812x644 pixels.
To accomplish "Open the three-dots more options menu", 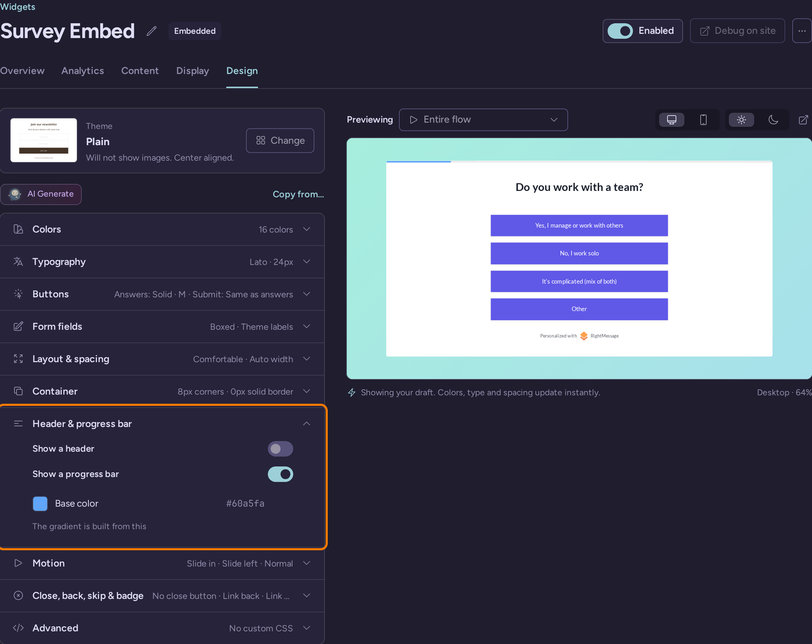I will pos(802,31).
